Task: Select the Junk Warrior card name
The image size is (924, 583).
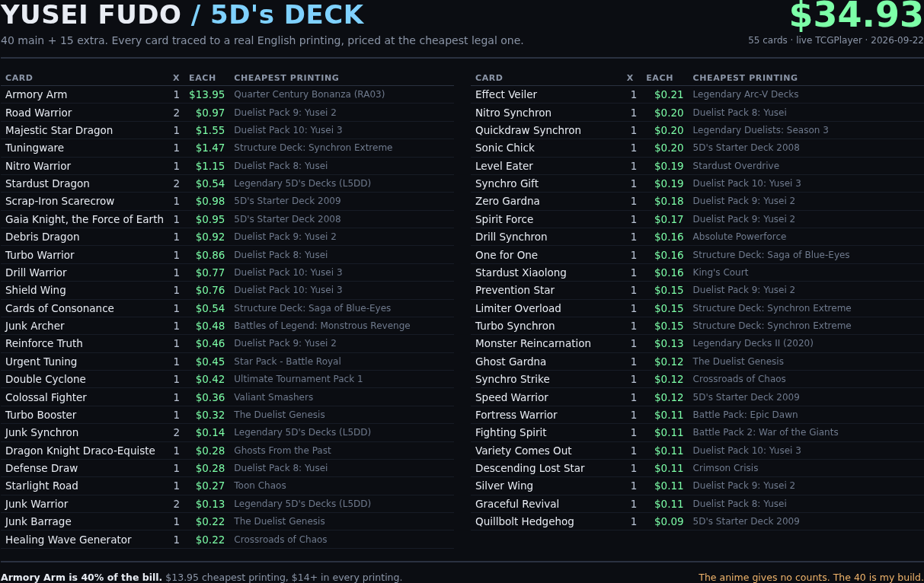Action: pos(37,504)
